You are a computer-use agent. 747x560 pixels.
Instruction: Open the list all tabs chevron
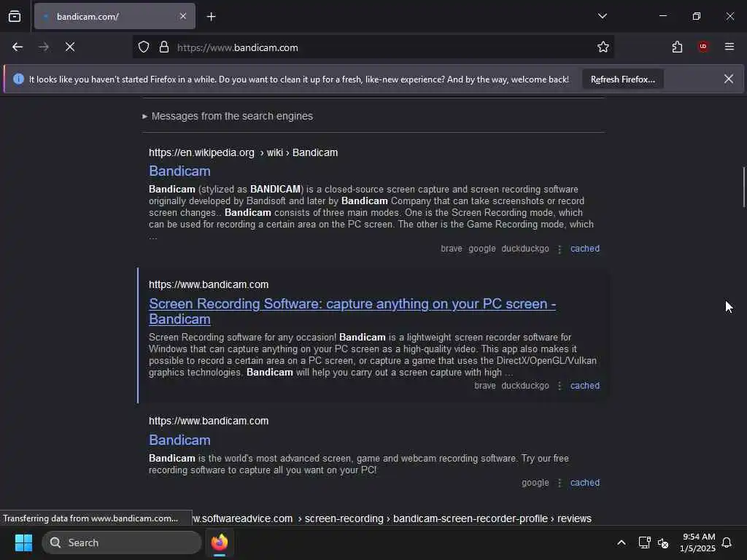[602, 16]
